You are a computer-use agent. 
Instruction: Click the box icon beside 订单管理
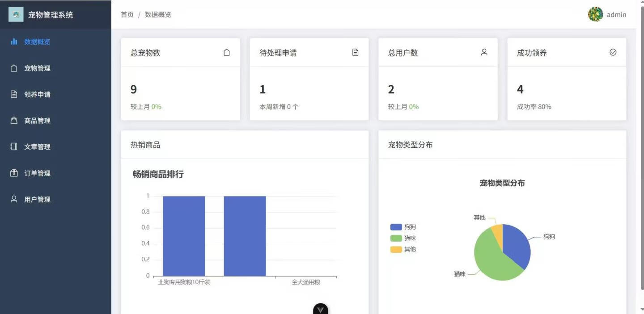(14, 173)
